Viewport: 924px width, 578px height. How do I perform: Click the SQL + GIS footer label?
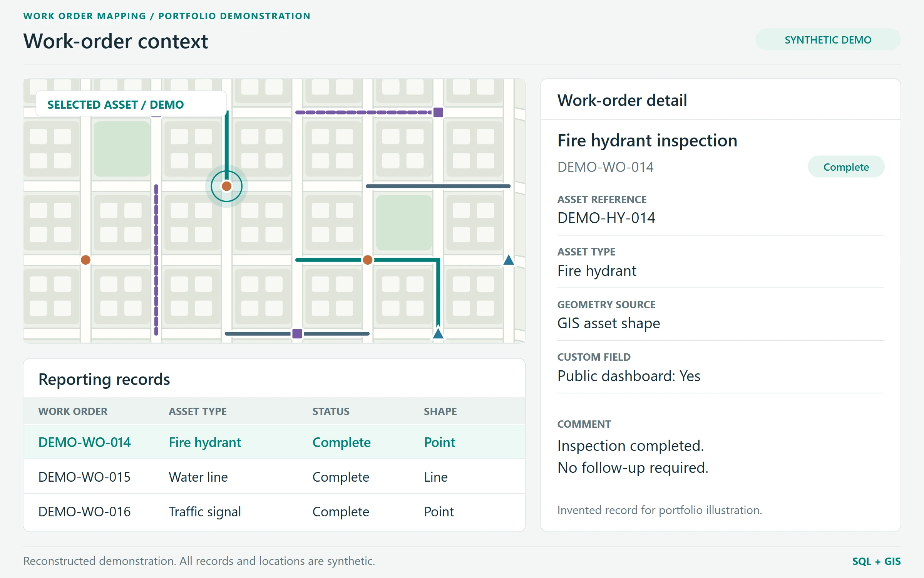pyautogui.click(x=876, y=561)
